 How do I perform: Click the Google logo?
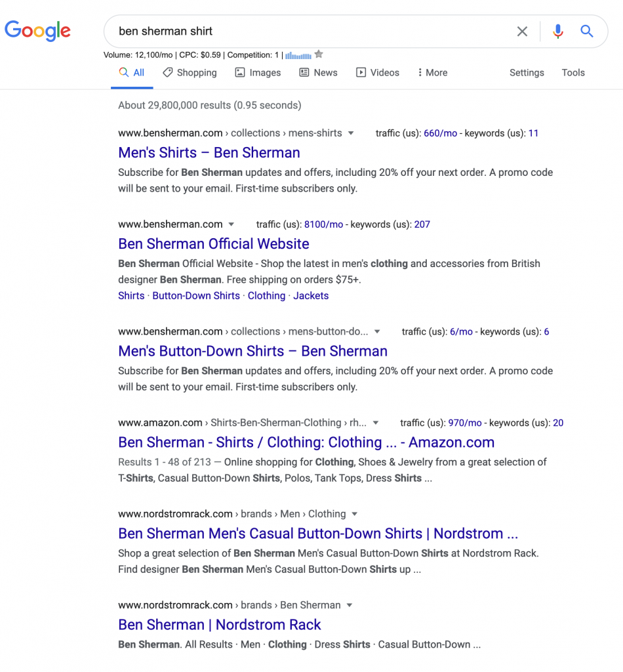(37, 31)
